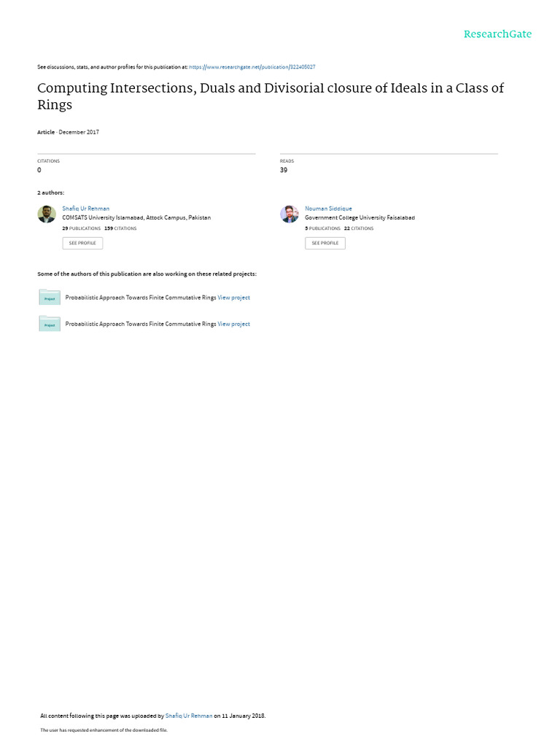Click the ResearchGate logo
Image resolution: width=560 pixels, height=747 pixels.
[x=497, y=34]
